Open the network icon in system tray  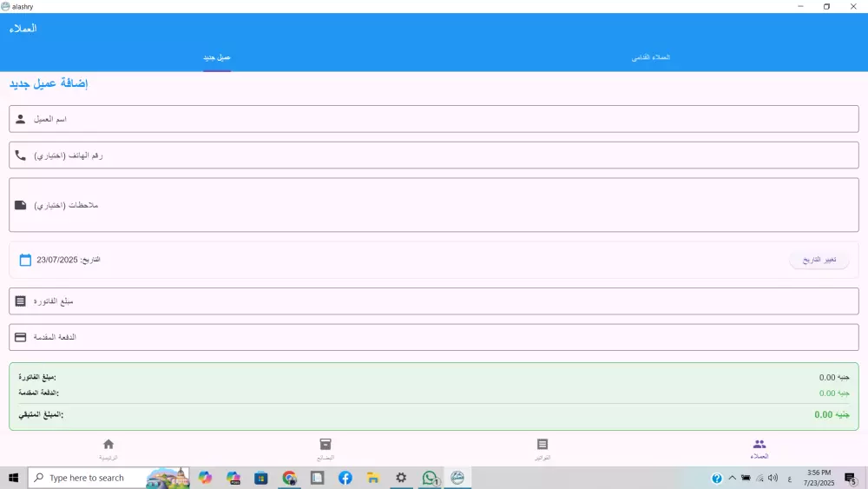760,478
